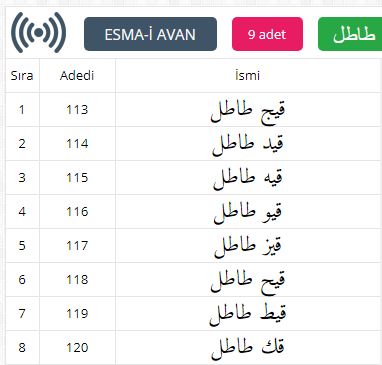
Task: Select the Arabic name in row 7
Action: tap(248, 314)
